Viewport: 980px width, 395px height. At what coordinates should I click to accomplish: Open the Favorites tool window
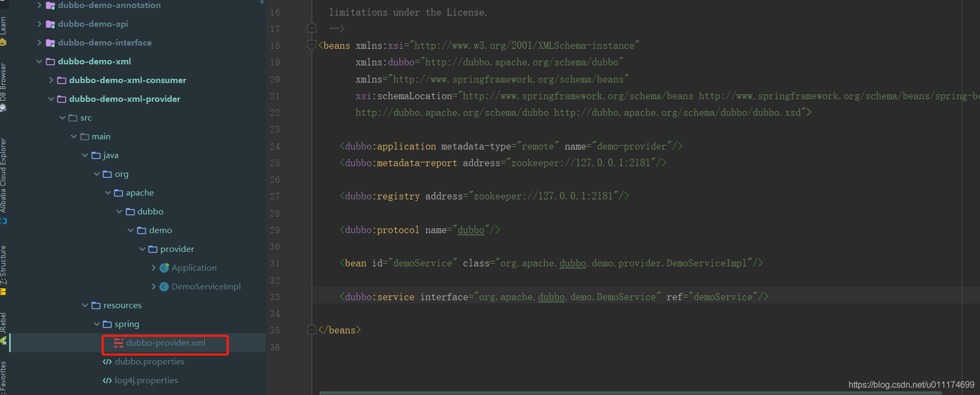[x=3, y=377]
